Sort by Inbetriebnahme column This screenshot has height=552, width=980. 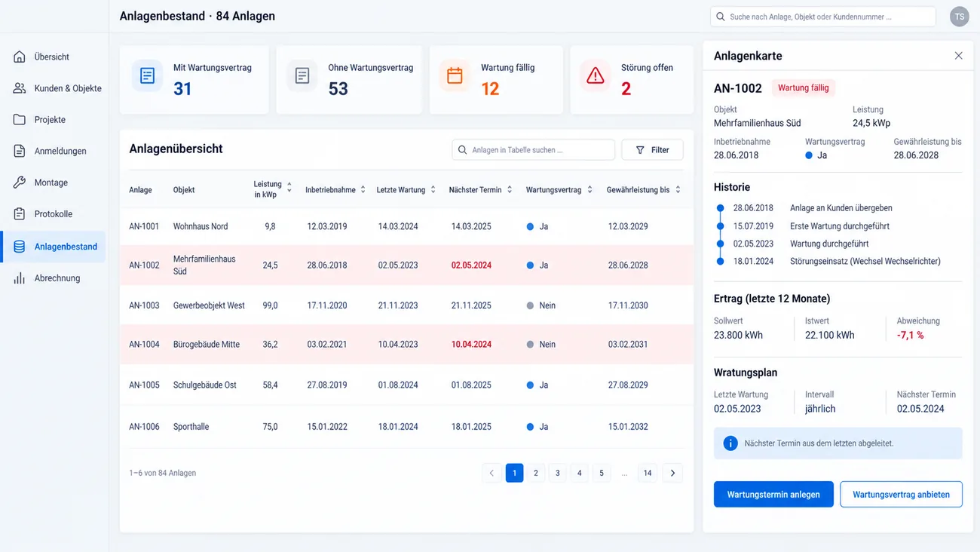coord(363,190)
